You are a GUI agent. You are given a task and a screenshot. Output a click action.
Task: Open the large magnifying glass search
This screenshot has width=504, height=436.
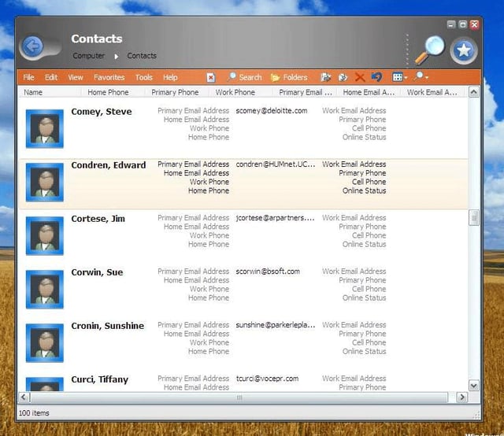point(430,50)
